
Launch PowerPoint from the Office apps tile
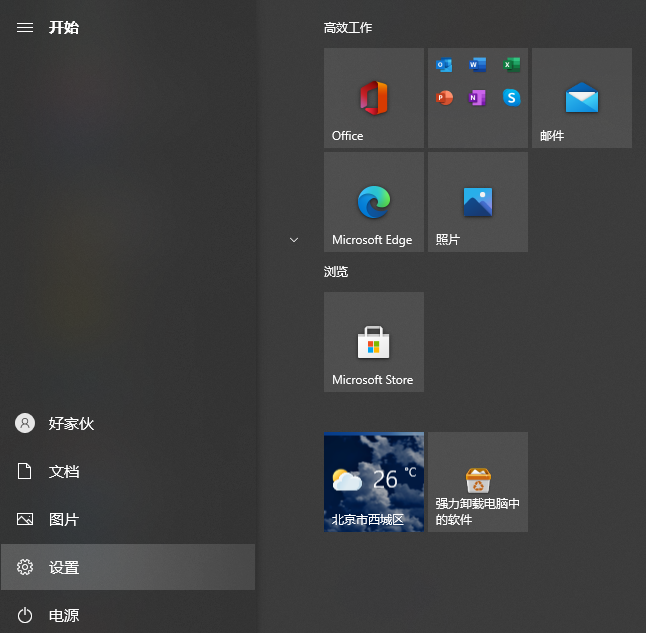pos(444,98)
